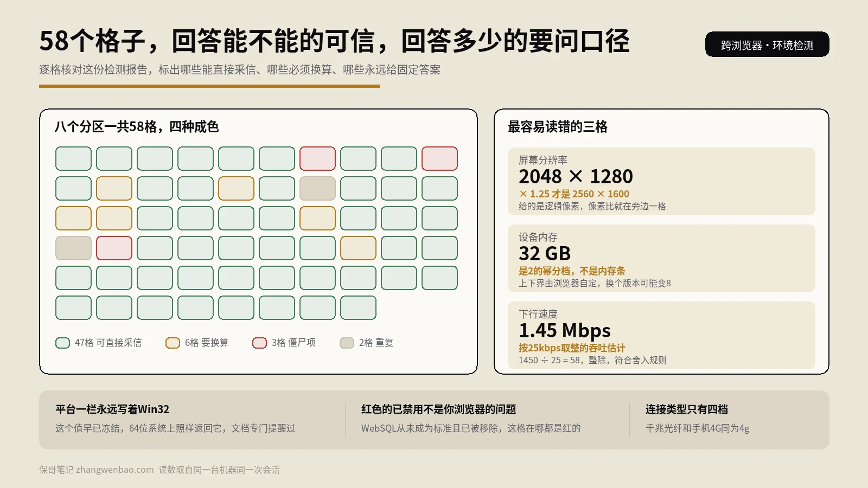
Task: Click heading 平台一栏永远写着Win32
Action: pos(112,409)
